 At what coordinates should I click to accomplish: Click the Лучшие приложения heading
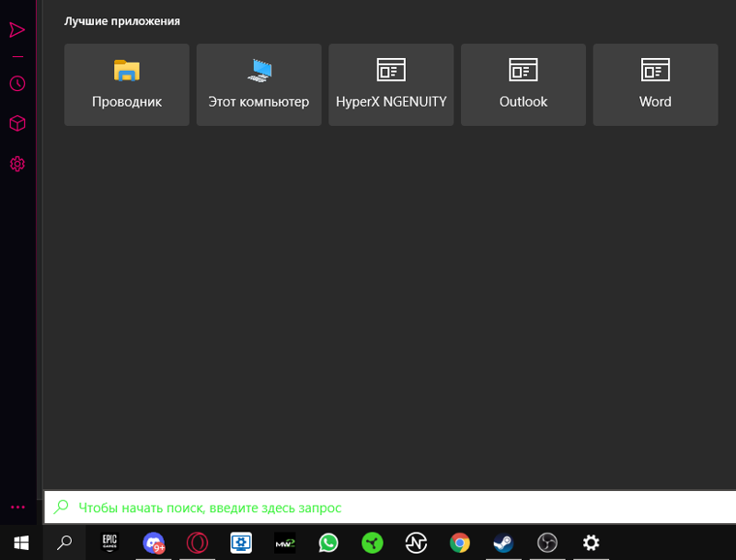[122, 21]
